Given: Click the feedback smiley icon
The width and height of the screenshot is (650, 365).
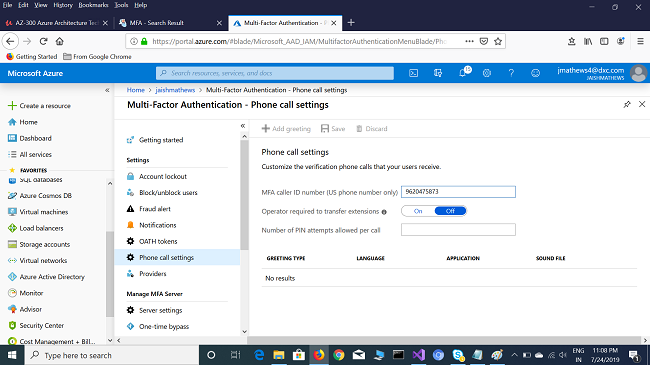Looking at the screenshot, I should (x=535, y=73).
